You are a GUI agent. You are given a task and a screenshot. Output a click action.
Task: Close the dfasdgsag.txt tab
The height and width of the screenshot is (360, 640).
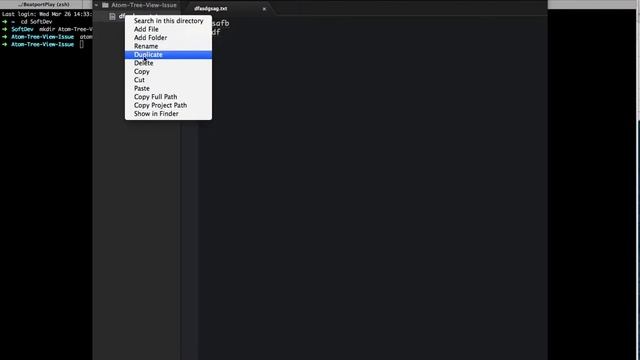point(264,9)
